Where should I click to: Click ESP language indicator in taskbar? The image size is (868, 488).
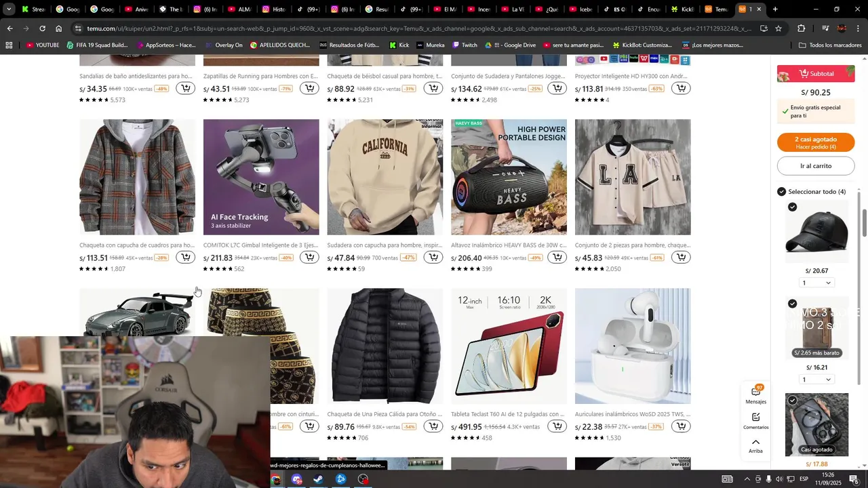coord(804,479)
